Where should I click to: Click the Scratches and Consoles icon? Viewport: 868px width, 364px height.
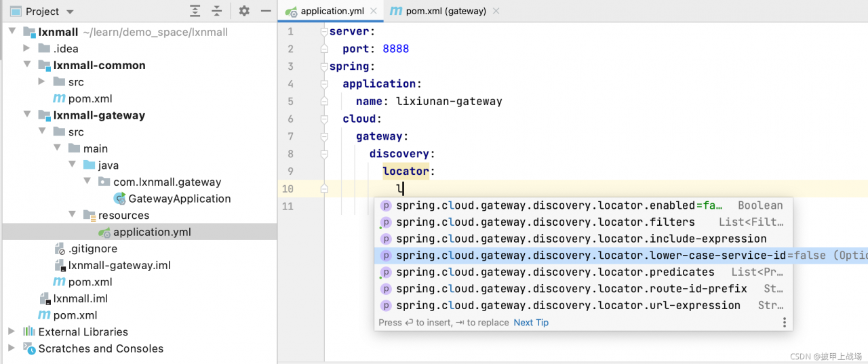click(29, 348)
